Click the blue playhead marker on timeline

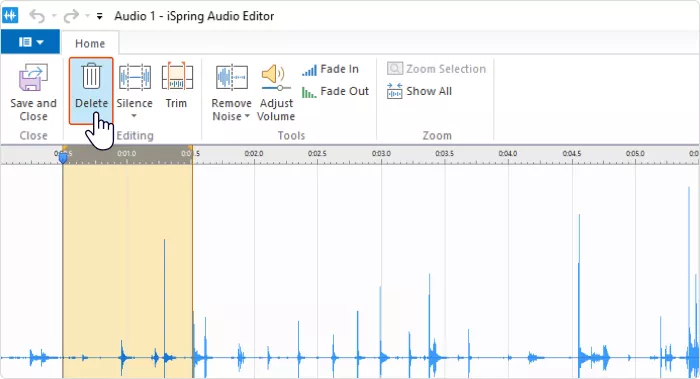[x=63, y=157]
